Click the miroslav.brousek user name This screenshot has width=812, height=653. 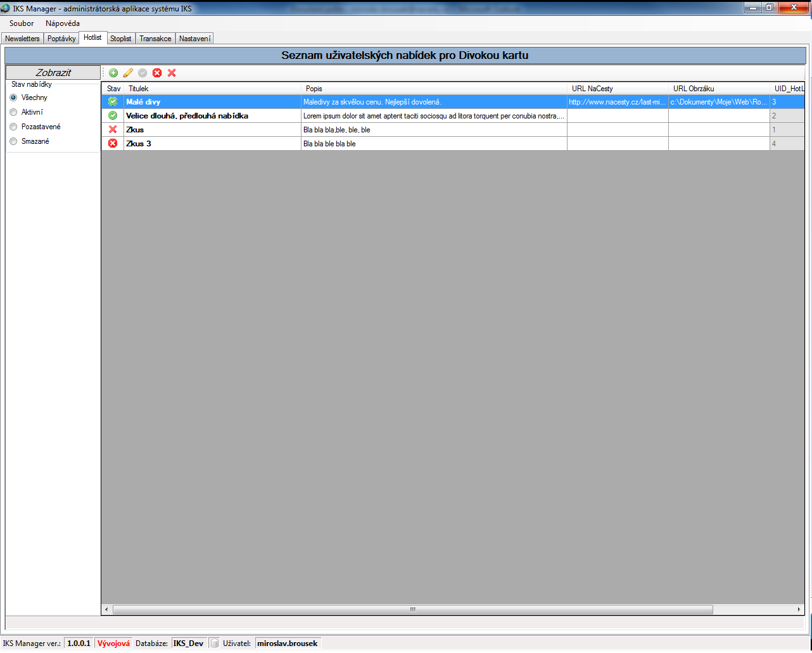[x=288, y=643]
